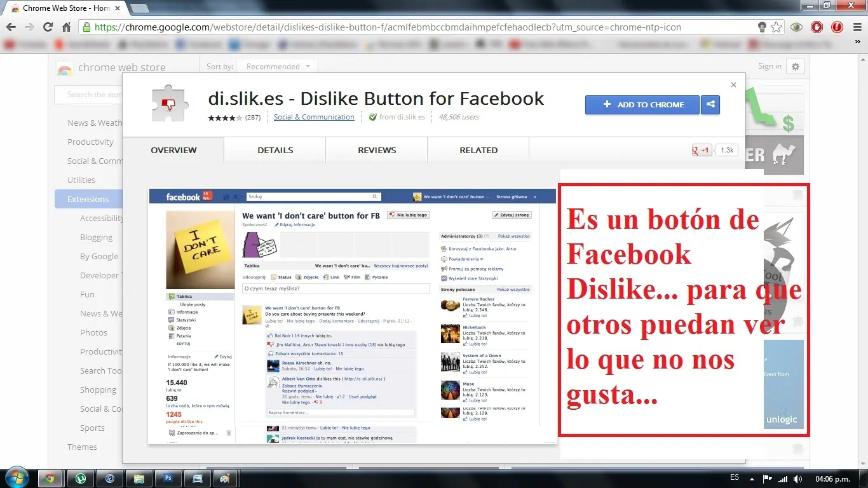This screenshot has height=488, width=868.
Task: Select Themes in the sidebar
Action: coord(83,447)
